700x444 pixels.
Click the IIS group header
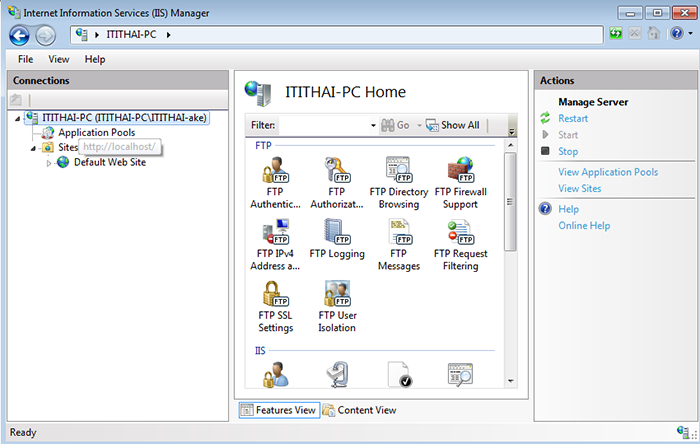(260, 351)
